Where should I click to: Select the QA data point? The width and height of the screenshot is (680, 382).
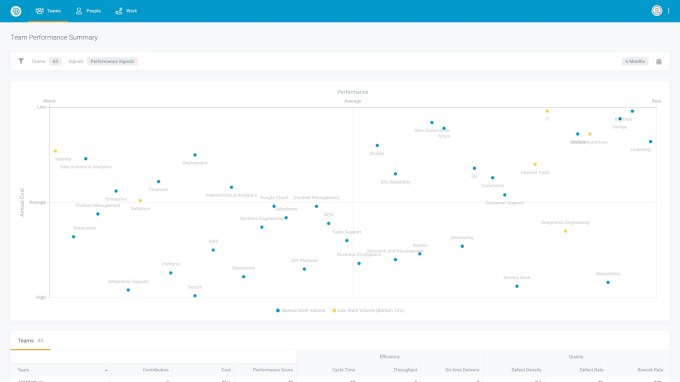coord(474,168)
